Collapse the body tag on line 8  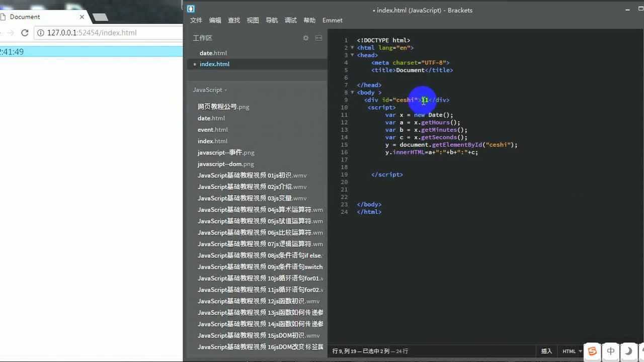(x=352, y=93)
